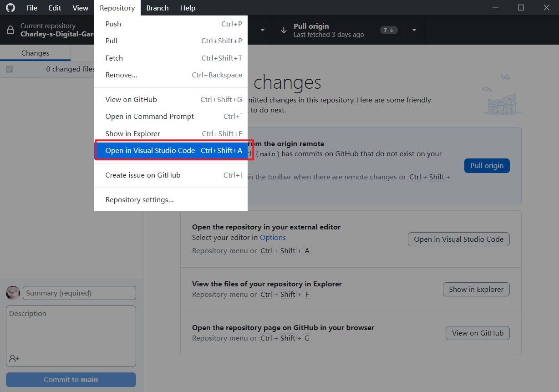Viewport: 559px width, 392px height.
Task: Click the user avatar beside Summary field
Action: (13, 293)
